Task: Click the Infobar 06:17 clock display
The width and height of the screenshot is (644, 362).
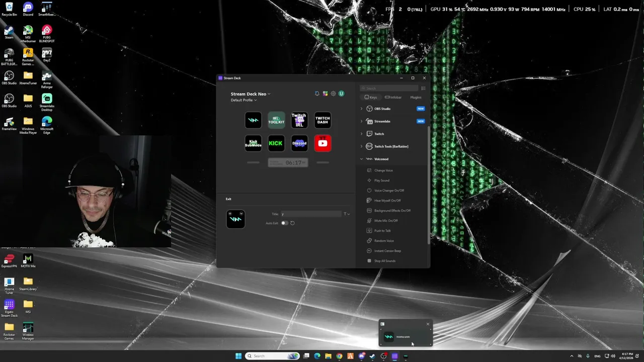Action: coord(288,162)
